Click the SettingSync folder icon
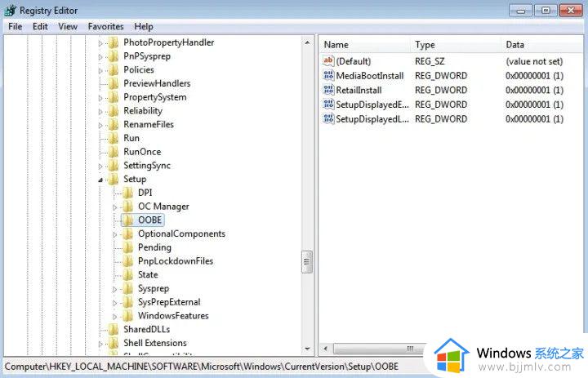This screenshot has height=378, width=588. click(x=114, y=166)
